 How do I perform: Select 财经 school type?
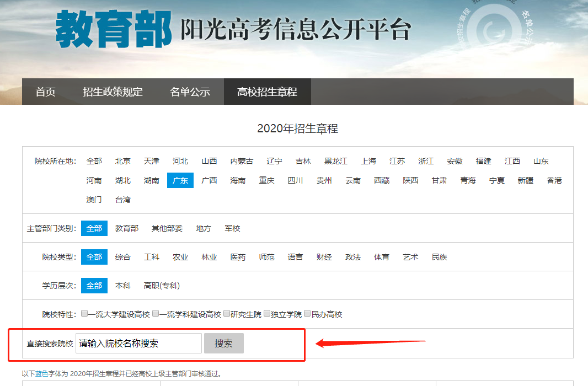[324, 257]
